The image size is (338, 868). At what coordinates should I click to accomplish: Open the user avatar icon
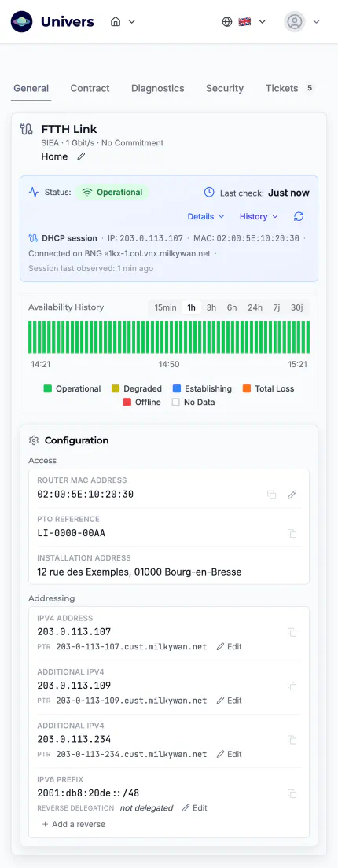(x=295, y=21)
